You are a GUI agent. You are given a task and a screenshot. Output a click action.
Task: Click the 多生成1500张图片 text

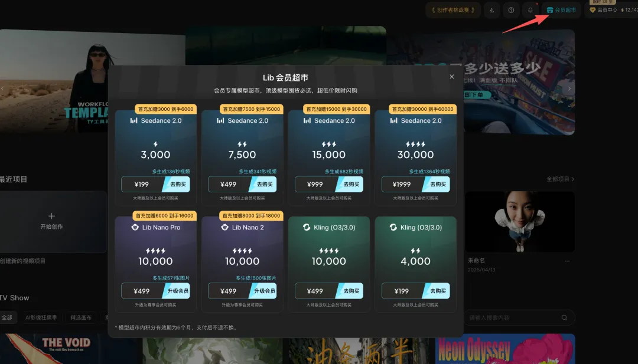tap(256, 278)
